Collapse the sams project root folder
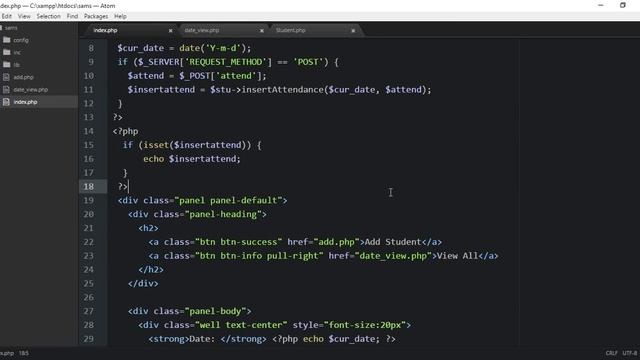Image resolution: width=640 pixels, height=360 pixels. pyautogui.click(x=11, y=28)
